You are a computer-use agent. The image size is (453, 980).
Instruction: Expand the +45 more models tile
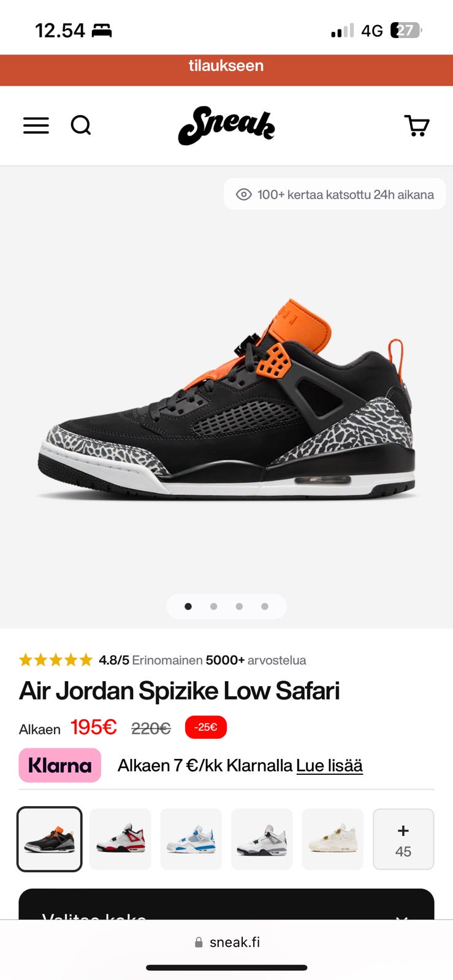pyautogui.click(x=403, y=839)
